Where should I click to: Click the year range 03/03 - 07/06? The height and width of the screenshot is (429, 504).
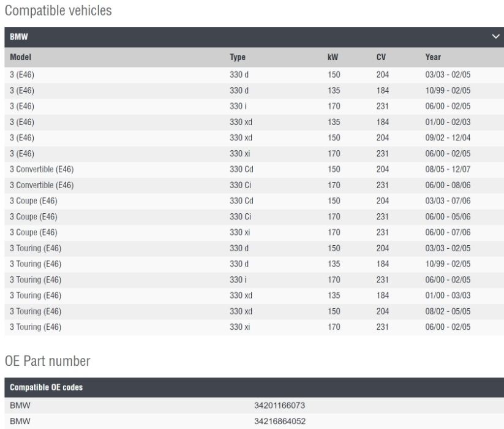448,201
